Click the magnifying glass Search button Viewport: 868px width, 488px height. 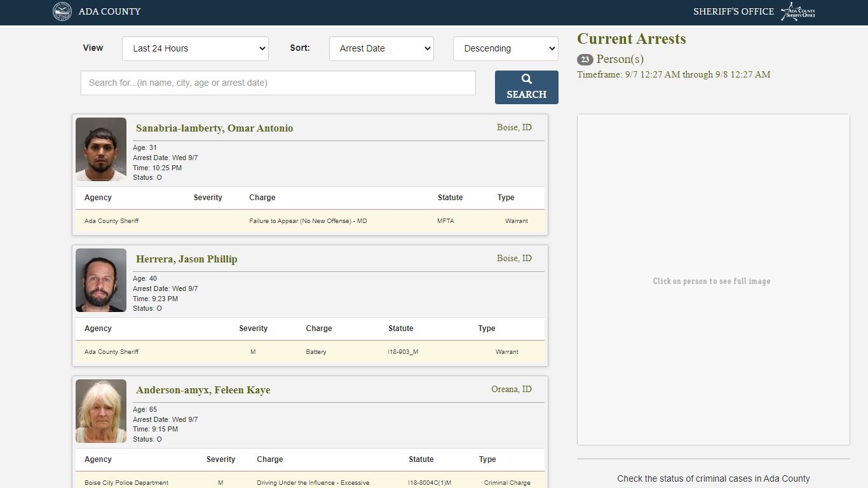click(x=526, y=87)
